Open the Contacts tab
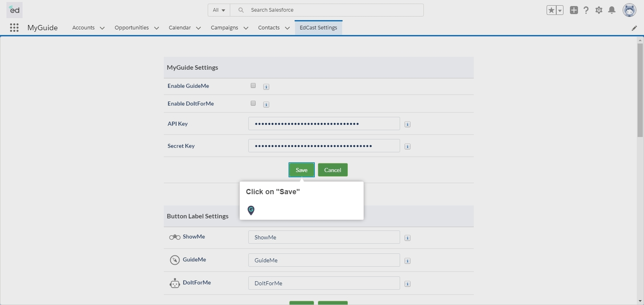The image size is (644, 305). click(x=269, y=27)
